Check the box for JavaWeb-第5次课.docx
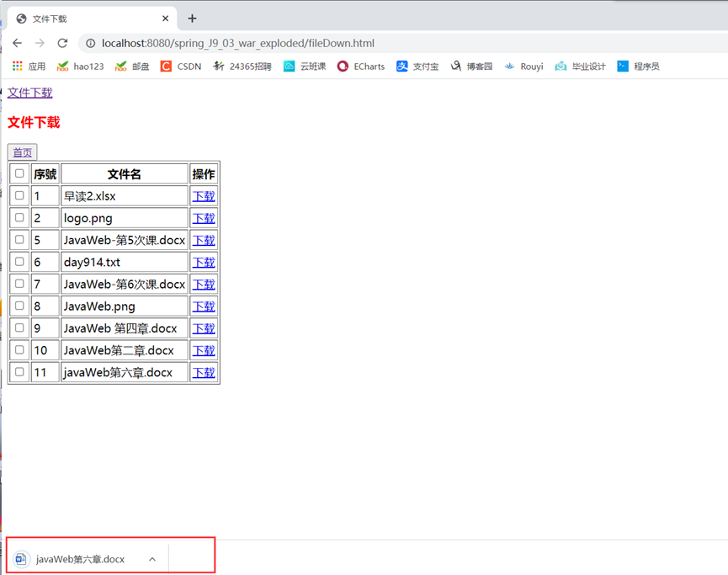728x575 pixels. pos(19,240)
